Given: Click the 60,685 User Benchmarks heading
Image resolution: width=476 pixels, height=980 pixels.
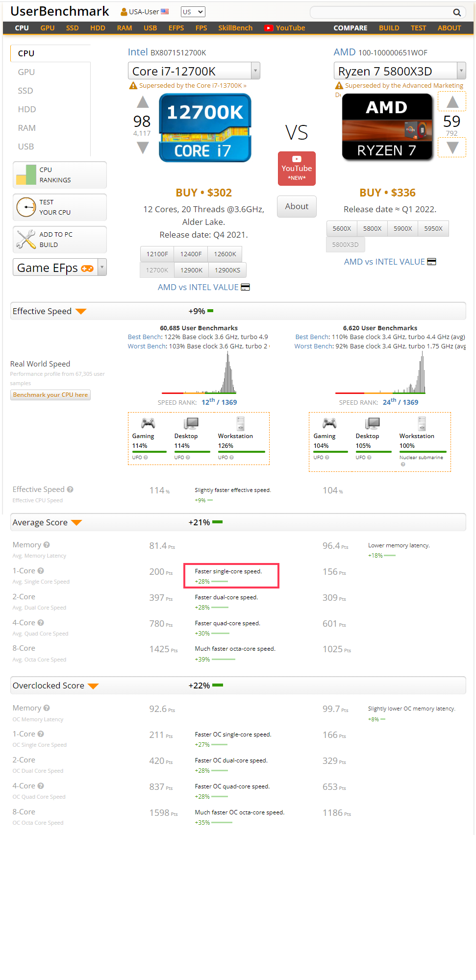Looking at the screenshot, I should 199,328.
